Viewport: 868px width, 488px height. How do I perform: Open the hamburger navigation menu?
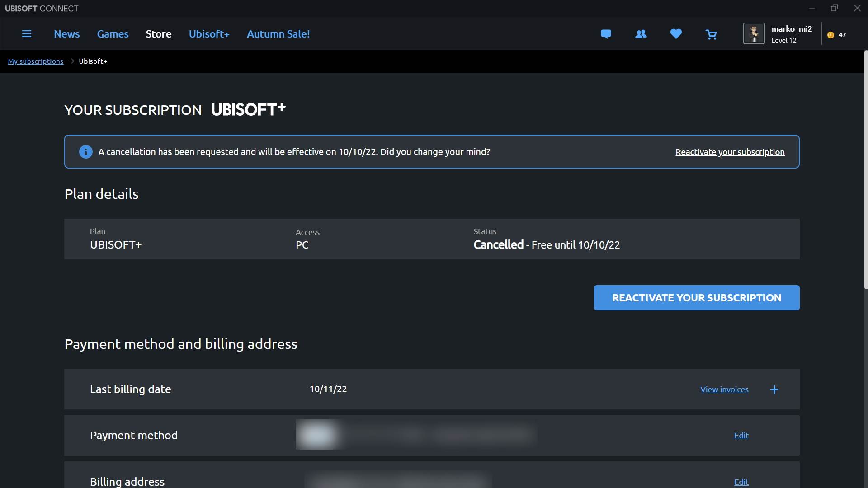(x=27, y=33)
